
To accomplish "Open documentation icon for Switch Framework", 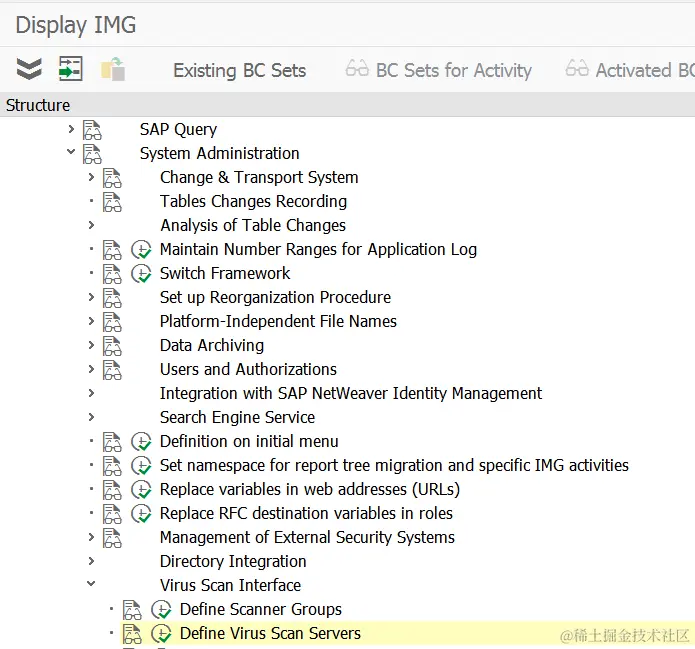I will point(112,274).
